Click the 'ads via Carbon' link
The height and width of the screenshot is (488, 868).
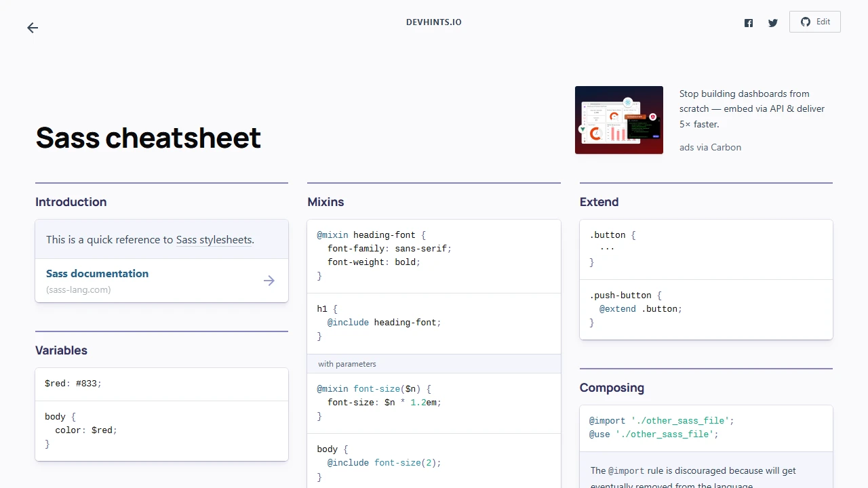point(710,147)
